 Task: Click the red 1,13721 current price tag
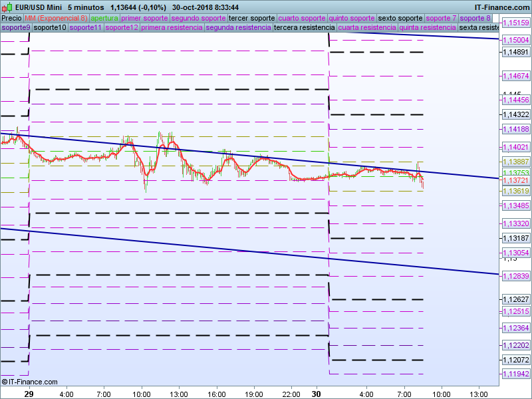[x=516, y=181]
